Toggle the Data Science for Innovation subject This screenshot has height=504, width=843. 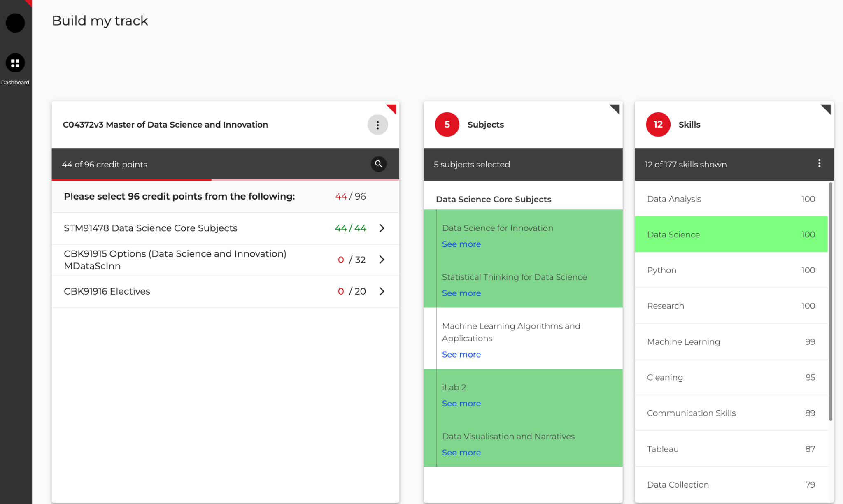(497, 228)
